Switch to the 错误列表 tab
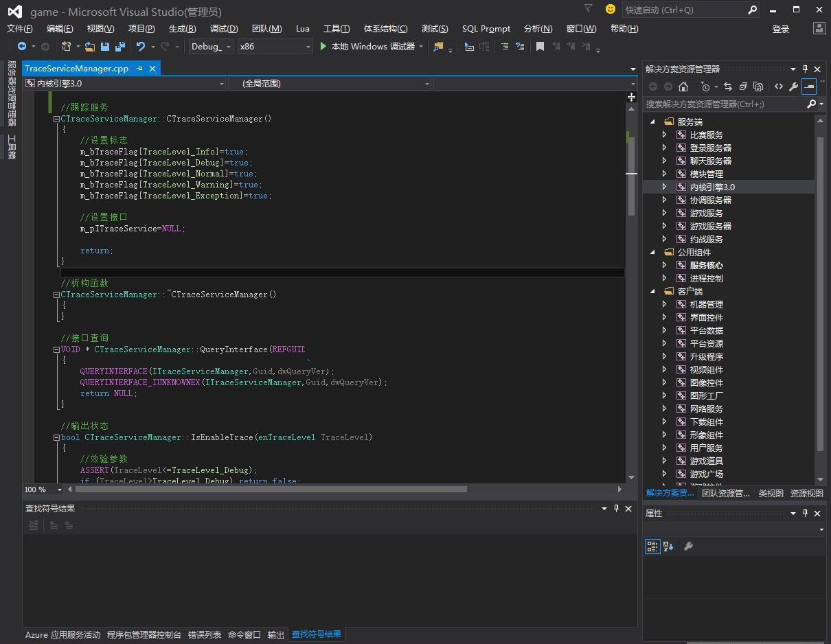The image size is (831, 644). click(x=205, y=635)
